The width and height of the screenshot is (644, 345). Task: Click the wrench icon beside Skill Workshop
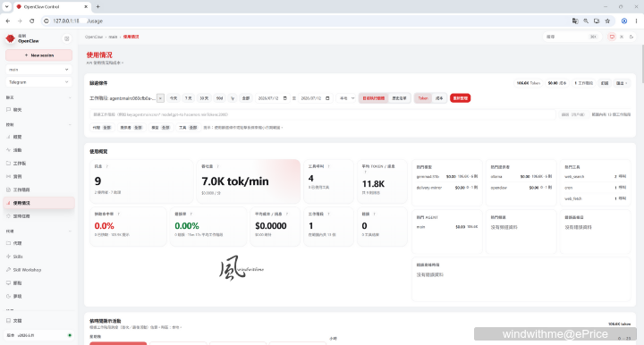coord(8,270)
